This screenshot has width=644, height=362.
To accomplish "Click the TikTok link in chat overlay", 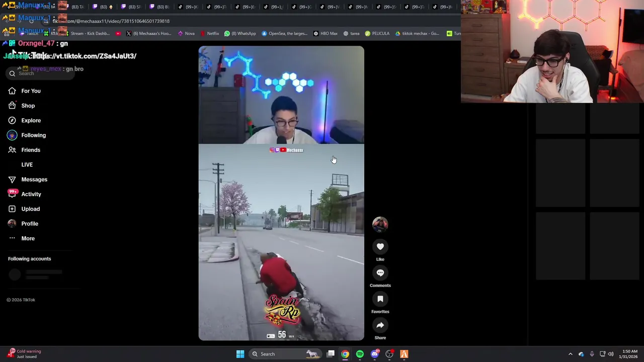I will pyautogui.click(x=85, y=56).
